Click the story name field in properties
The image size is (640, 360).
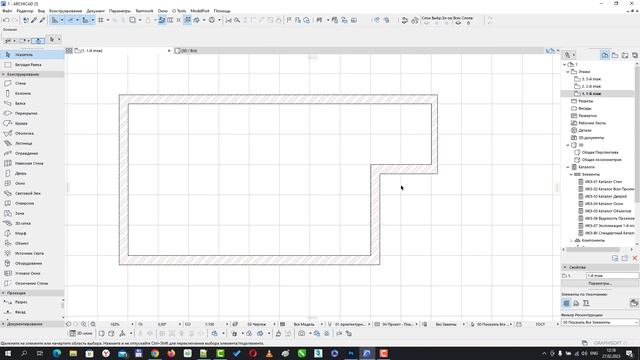coord(612,276)
